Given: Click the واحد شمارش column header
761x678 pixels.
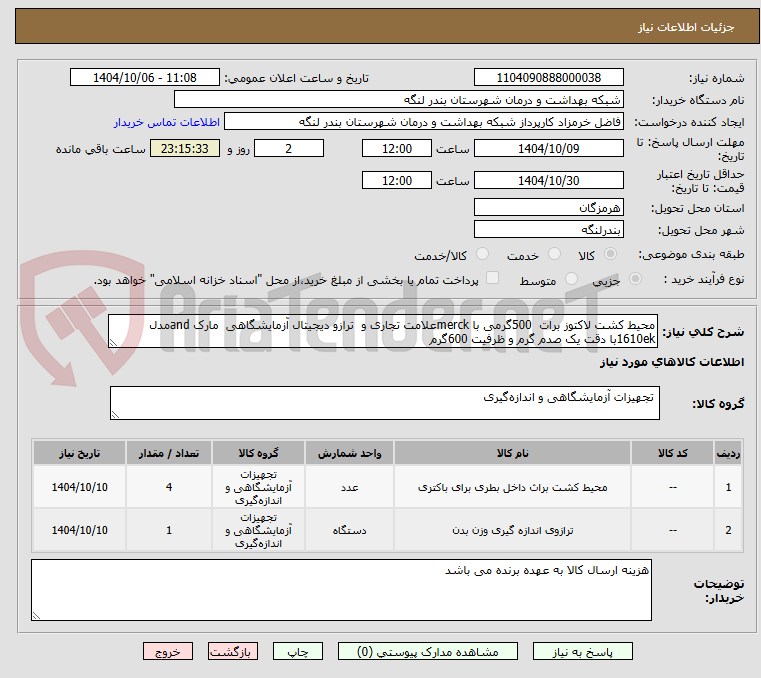Looking at the screenshot, I should [x=349, y=453].
